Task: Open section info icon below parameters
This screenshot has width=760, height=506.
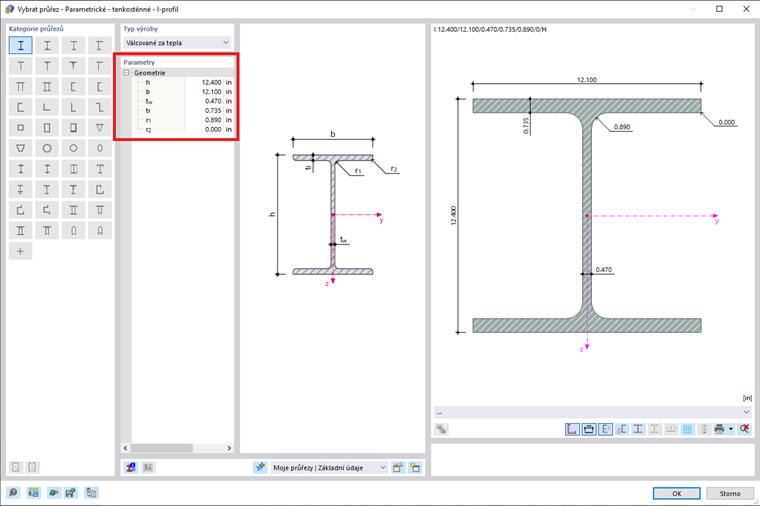Action: click(131, 467)
